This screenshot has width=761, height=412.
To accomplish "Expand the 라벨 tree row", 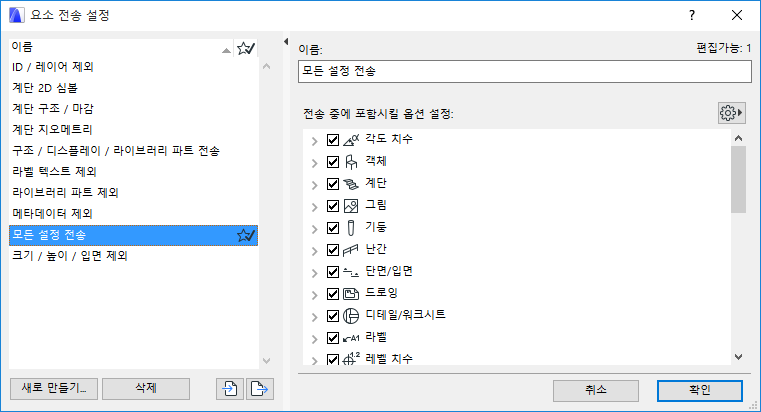I will coord(314,339).
